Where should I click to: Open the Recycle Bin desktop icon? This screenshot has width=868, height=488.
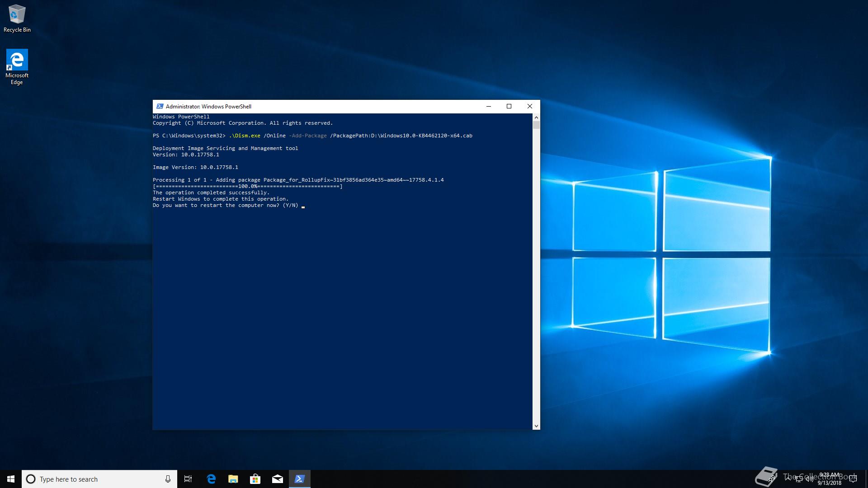(17, 19)
